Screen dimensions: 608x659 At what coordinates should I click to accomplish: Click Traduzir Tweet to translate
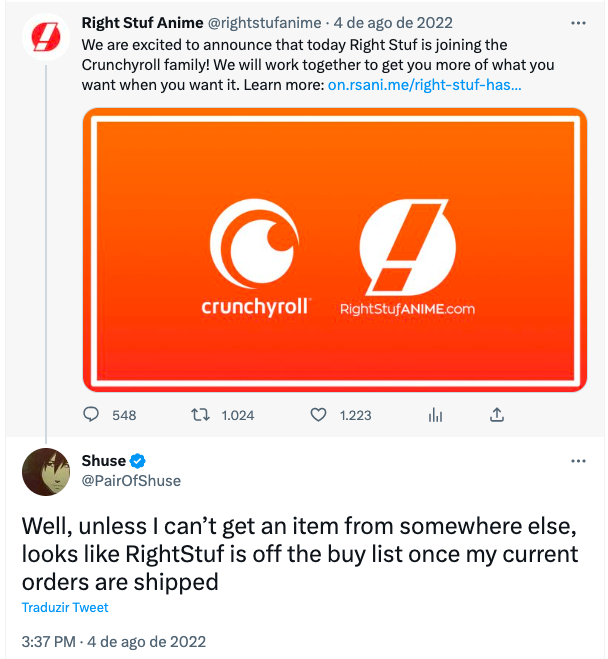tap(65, 607)
